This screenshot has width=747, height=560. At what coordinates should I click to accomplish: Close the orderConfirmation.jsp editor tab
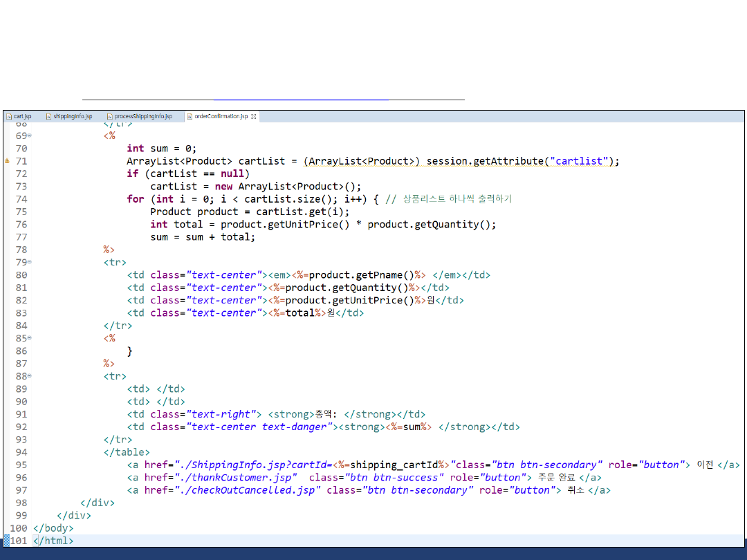pyautogui.click(x=254, y=117)
